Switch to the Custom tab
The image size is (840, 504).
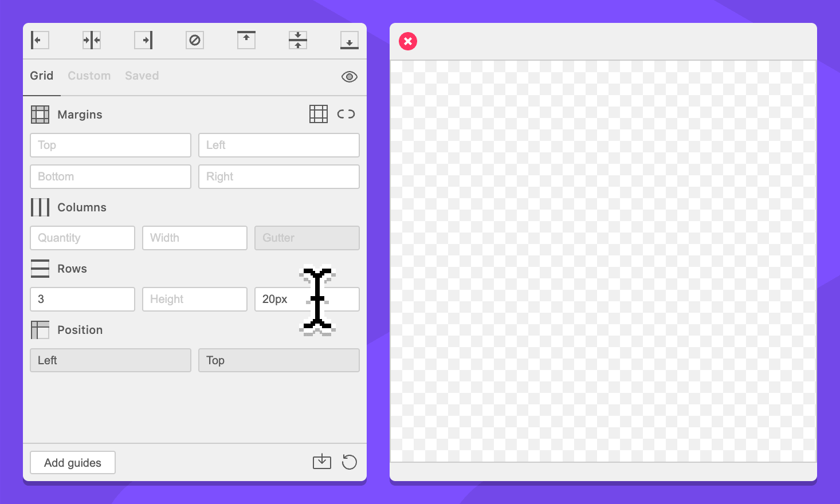89,76
